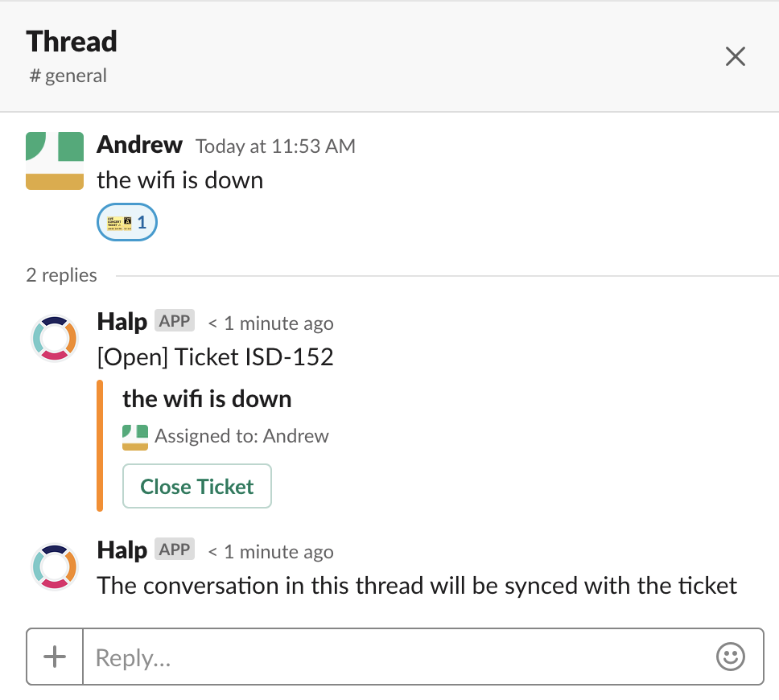
Task: Open the #general channel link
Action: click(68, 76)
